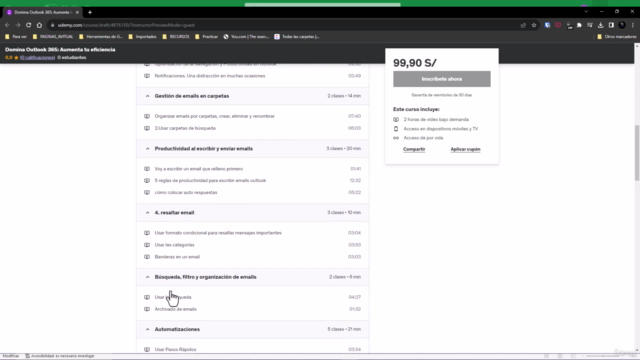Click the 99,90 S/ price text
The height and width of the screenshot is (360, 640).
[415, 63]
